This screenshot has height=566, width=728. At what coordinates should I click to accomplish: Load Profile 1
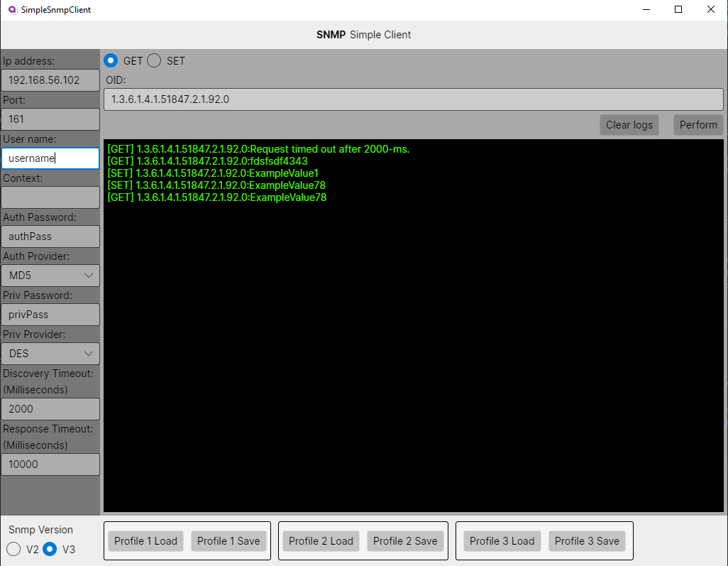tap(145, 541)
